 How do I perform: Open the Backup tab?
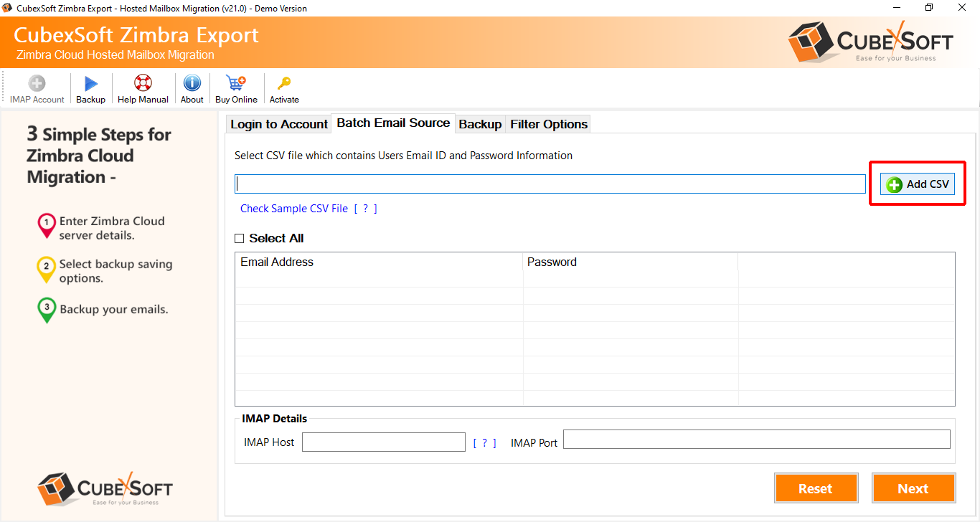click(x=480, y=124)
